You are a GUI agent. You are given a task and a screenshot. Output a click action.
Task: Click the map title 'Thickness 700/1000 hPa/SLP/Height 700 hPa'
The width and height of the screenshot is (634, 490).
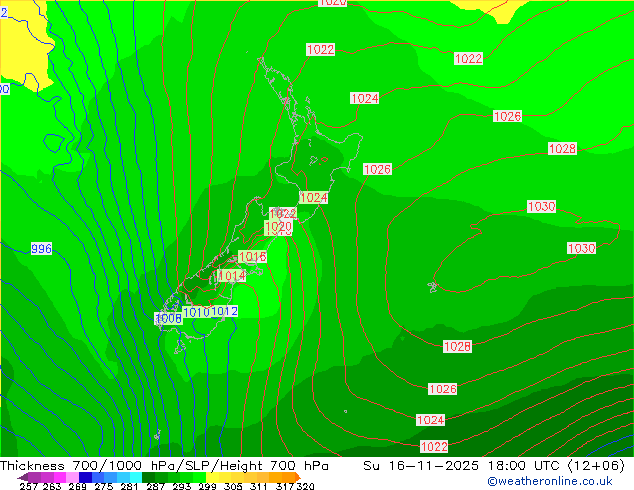(164, 466)
